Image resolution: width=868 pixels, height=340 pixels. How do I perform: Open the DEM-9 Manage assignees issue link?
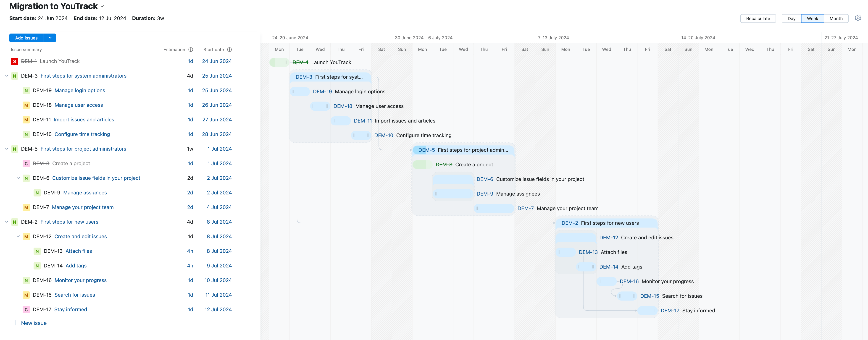85,193
